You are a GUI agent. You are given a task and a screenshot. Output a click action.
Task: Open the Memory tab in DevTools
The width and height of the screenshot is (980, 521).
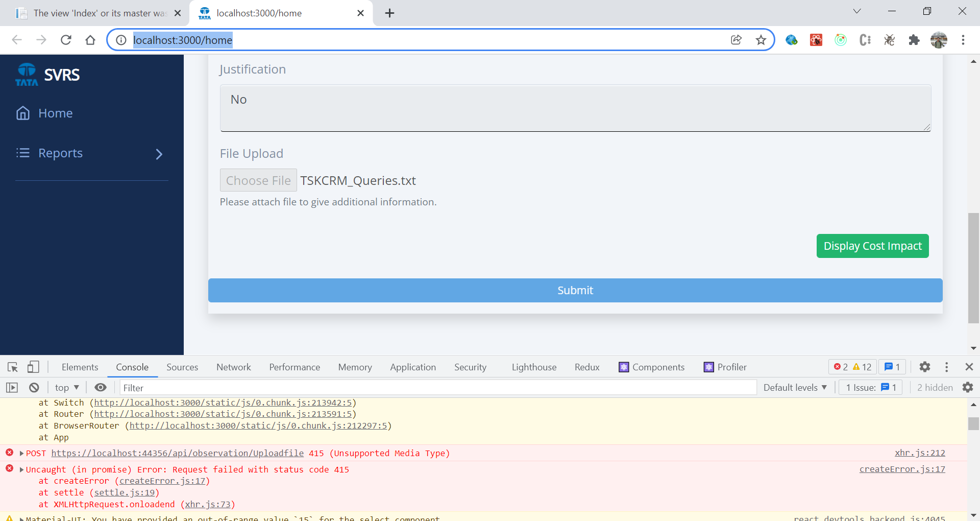(355, 367)
